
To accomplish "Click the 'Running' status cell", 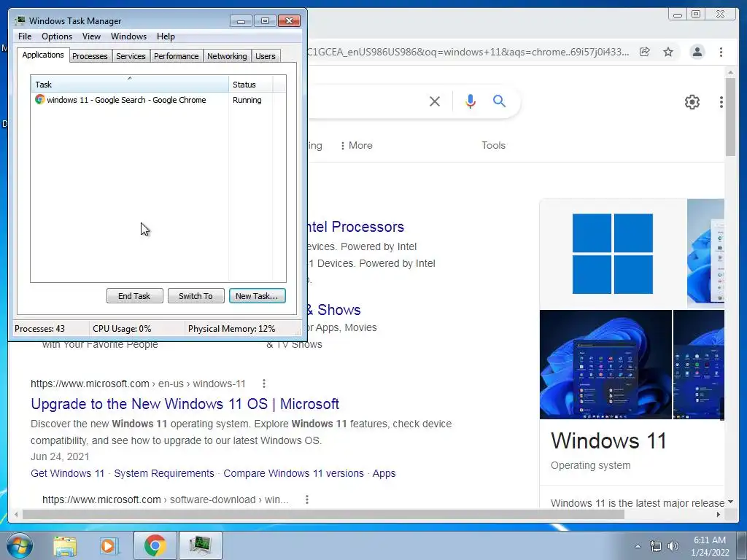I will 247,100.
